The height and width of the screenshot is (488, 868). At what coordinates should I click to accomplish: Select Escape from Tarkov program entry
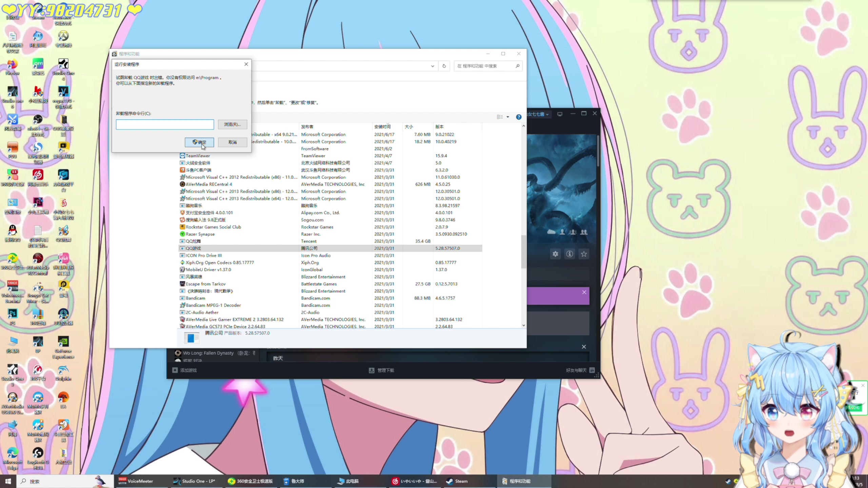205,284
